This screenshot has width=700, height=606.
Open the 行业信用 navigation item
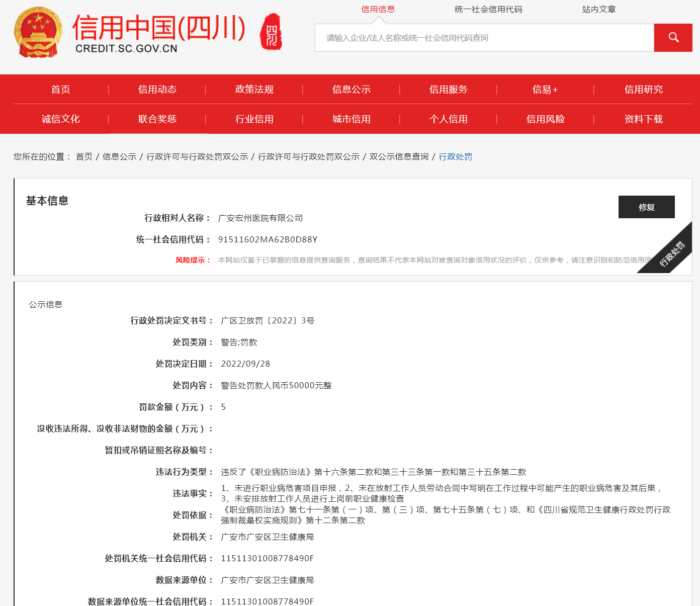tap(254, 119)
